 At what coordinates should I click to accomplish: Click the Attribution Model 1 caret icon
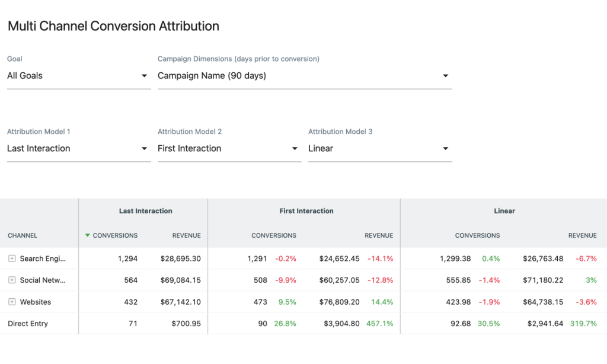144,149
